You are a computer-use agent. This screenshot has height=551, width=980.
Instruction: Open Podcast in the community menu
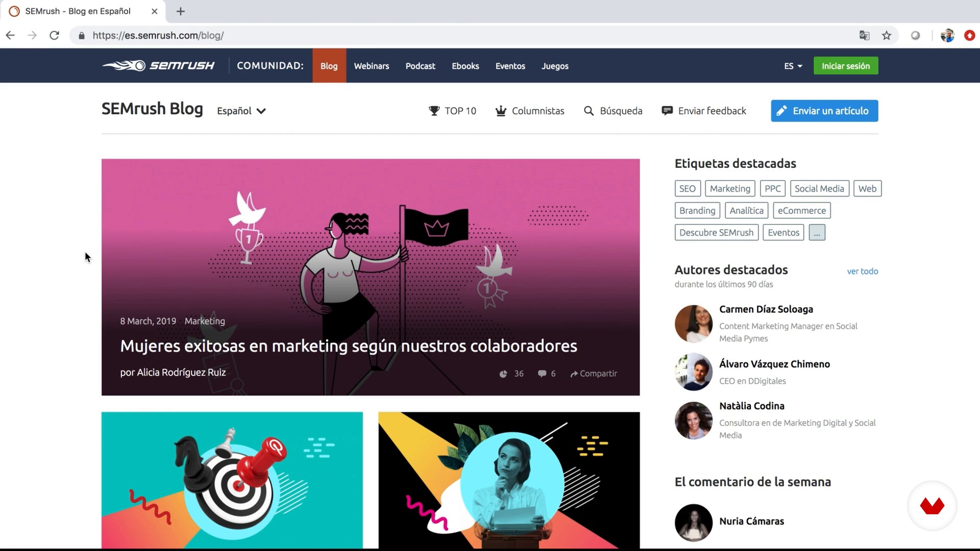(x=420, y=66)
